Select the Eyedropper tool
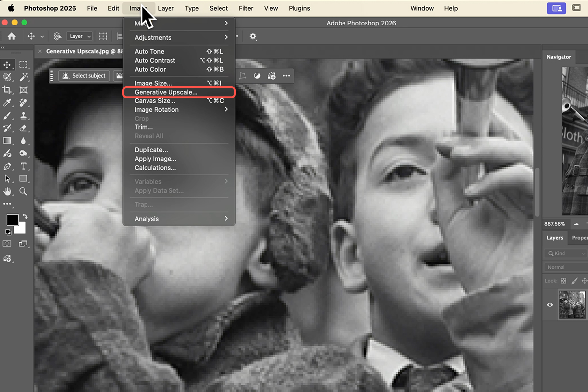 [x=7, y=103]
